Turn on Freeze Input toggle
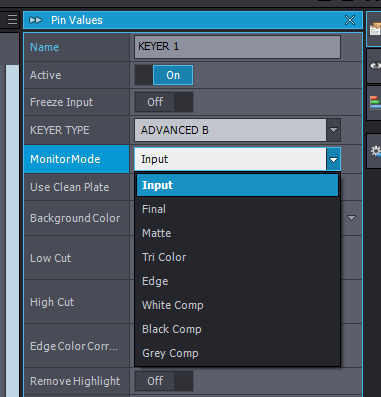 pos(164,102)
